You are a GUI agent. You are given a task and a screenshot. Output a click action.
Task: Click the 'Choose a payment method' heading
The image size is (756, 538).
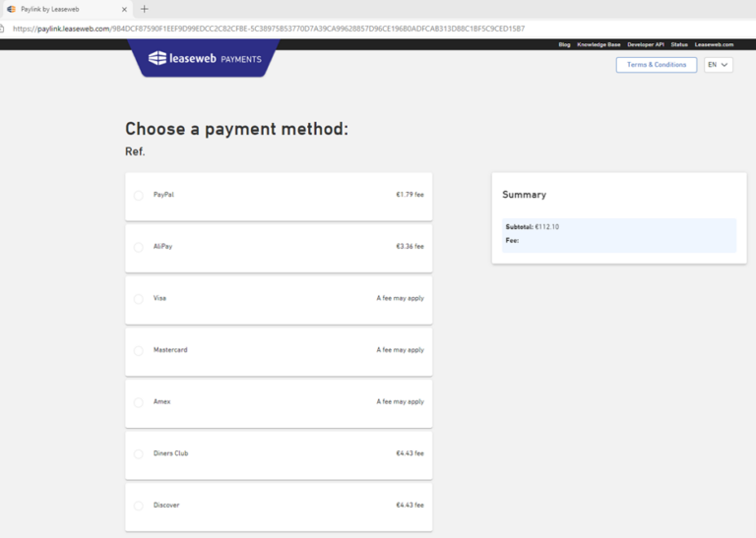click(x=236, y=129)
